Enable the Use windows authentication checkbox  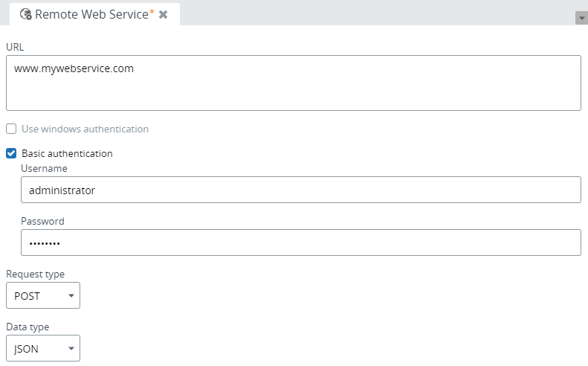click(11, 129)
